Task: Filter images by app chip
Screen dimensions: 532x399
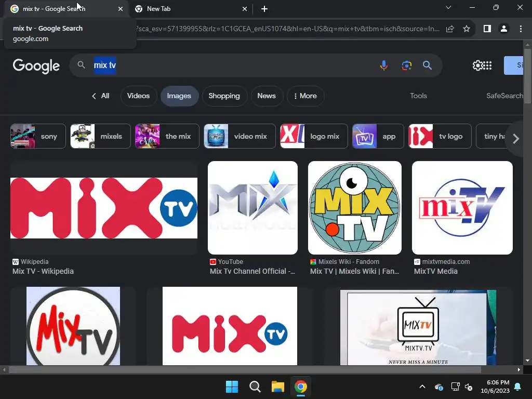Action: (x=378, y=137)
